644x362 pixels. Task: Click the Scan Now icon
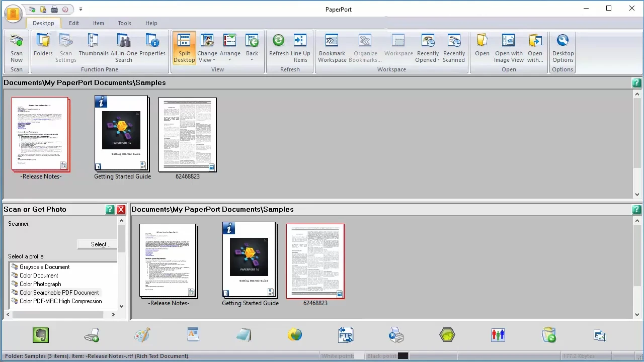tap(17, 48)
